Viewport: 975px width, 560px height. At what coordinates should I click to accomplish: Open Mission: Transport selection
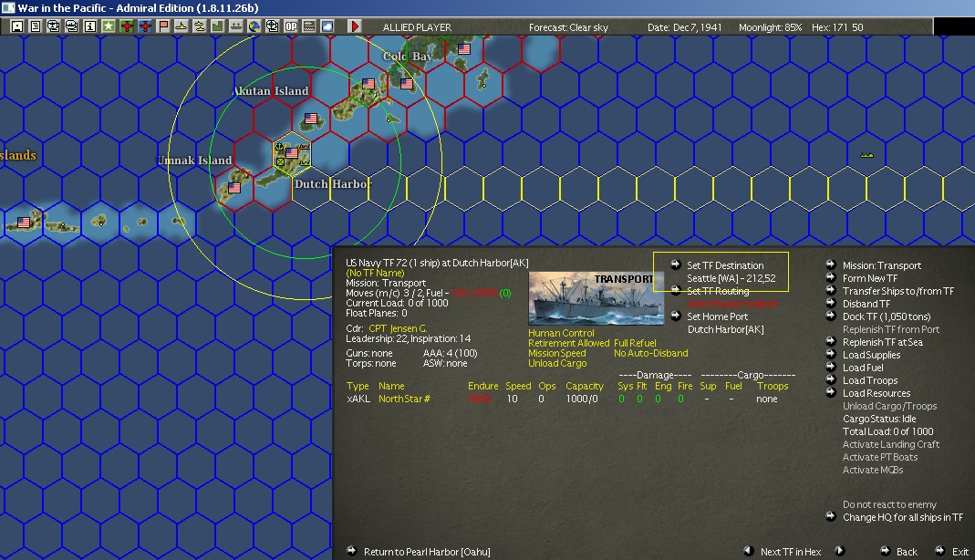tap(882, 265)
